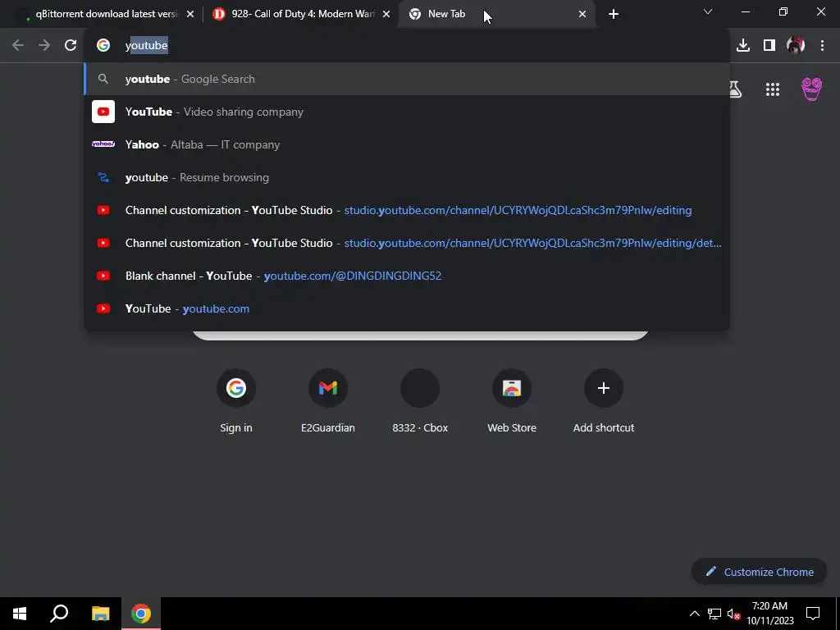Screen dimensions: 840x630
Task: Close the New Tab tab
Action: (x=582, y=14)
